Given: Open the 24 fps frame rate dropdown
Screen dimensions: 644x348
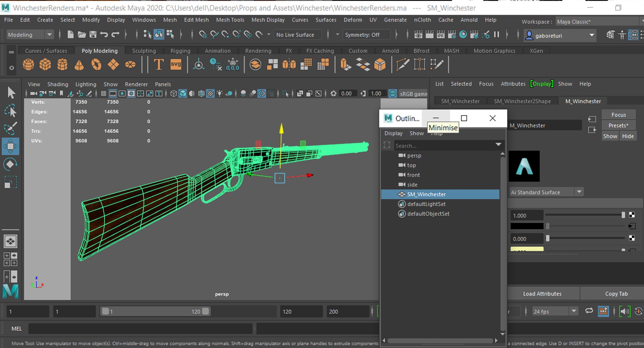Looking at the screenshot, I should [x=555, y=311].
